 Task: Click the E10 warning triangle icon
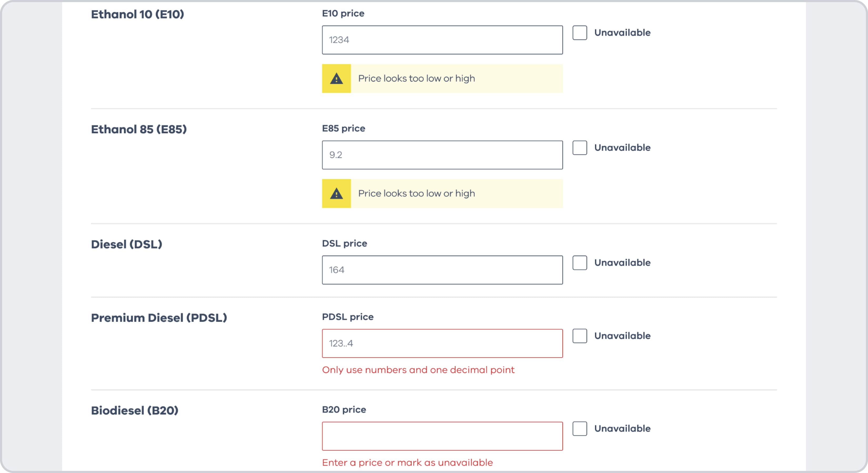336,79
